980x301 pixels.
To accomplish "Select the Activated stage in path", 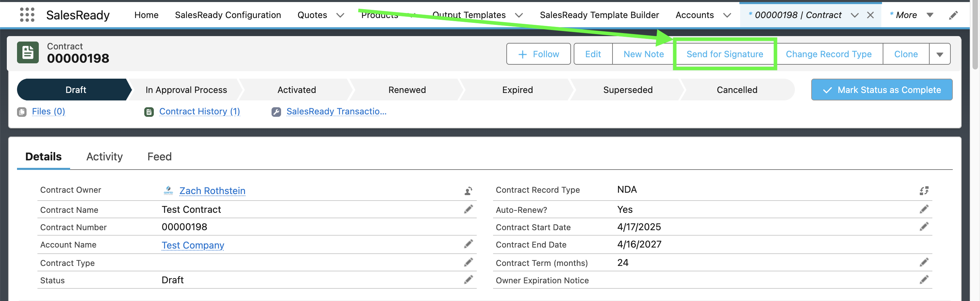I will [296, 90].
